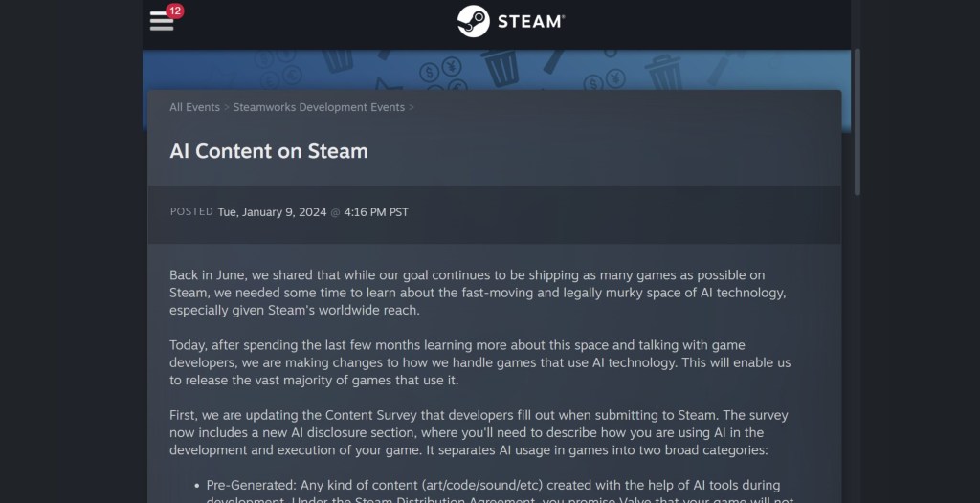Click the 'AI Content on Steam' title
Viewport: 980px width, 503px height.
click(x=269, y=151)
